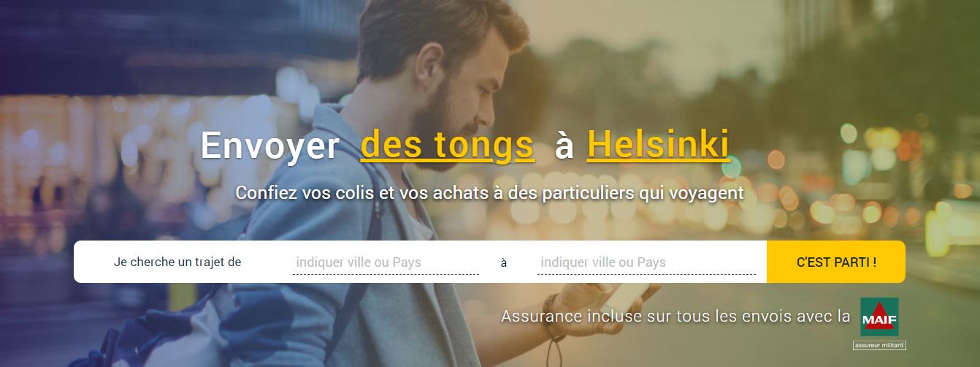Open the 'des tongs' highlighted link

(448, 144)
